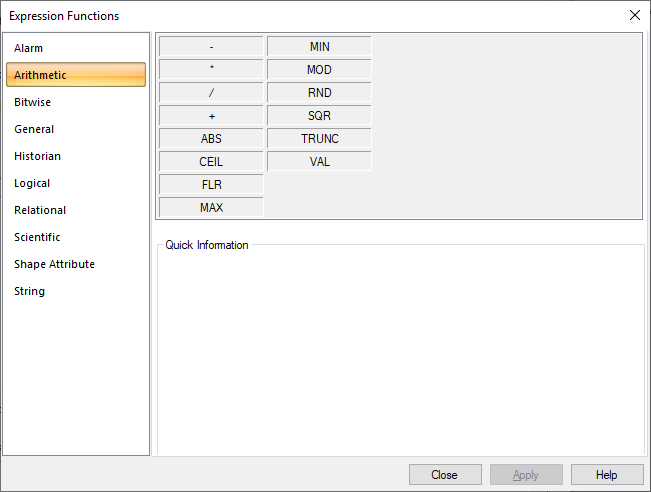The width and height of the screenshot is (651, 492).
Task: Insert the multiplication (*) operator
Action: [x=211, y=69]
